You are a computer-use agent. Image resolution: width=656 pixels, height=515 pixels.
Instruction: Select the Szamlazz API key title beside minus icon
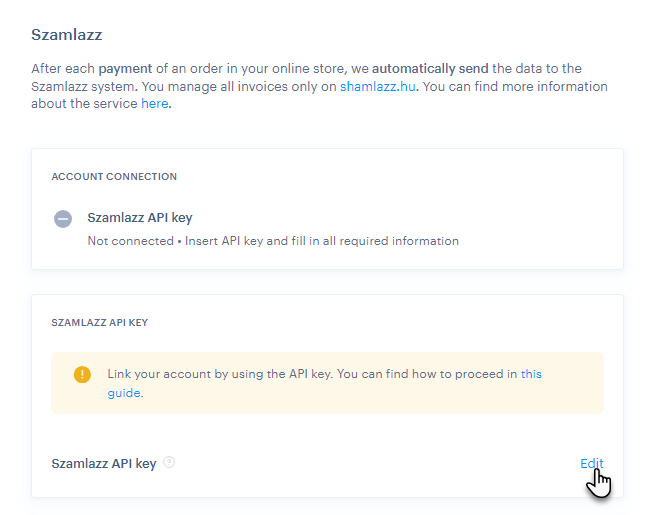(140, 218)
